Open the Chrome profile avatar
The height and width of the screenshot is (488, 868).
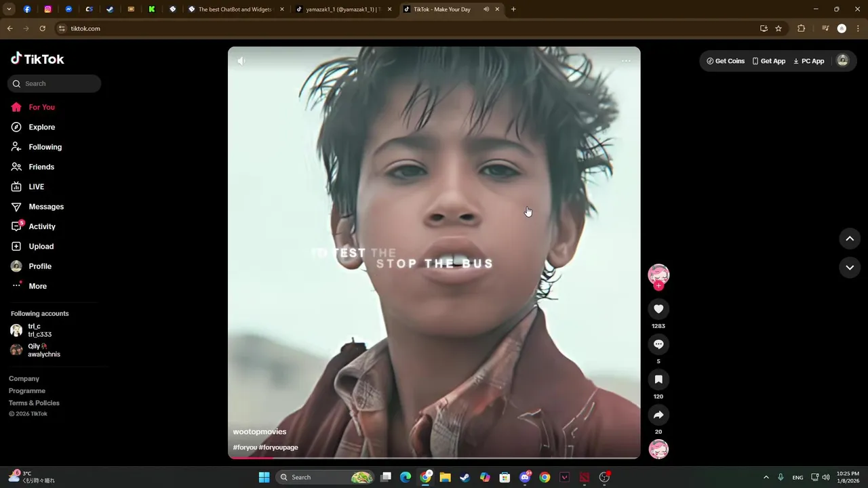point(842,28)
